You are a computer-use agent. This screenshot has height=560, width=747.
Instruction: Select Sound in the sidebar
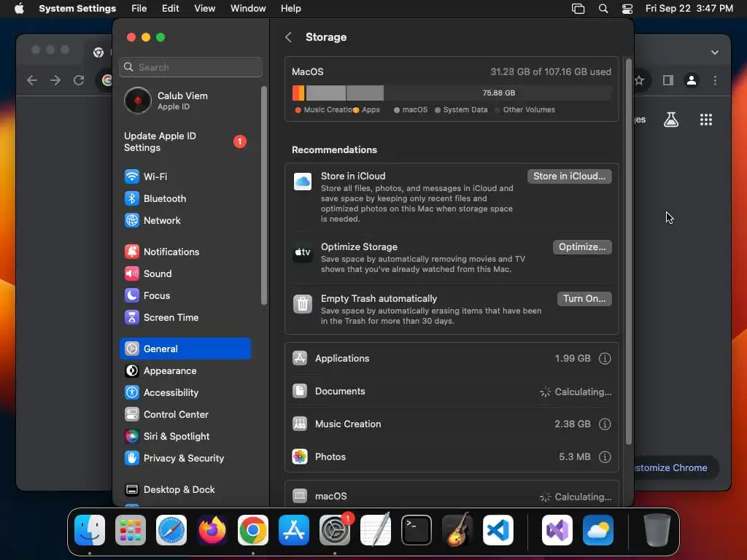pos(185,274)
